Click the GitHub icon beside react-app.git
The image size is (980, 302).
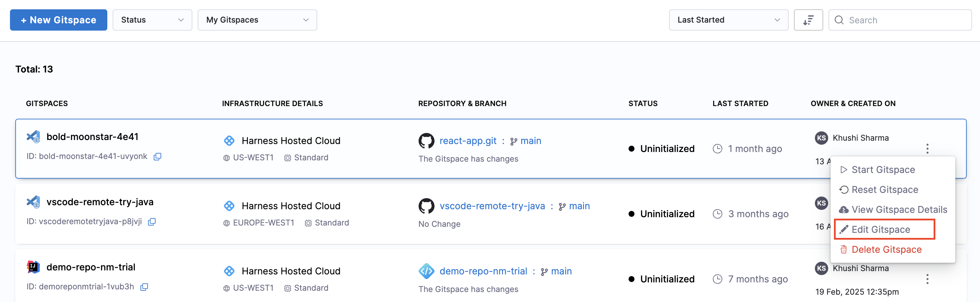point(426,141)
